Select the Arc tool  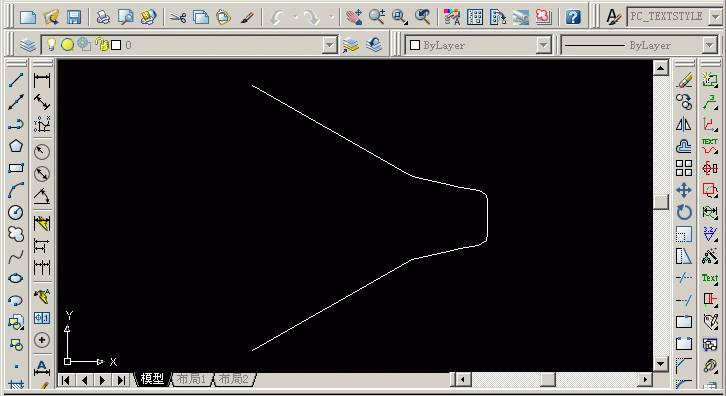click(16, 190)
